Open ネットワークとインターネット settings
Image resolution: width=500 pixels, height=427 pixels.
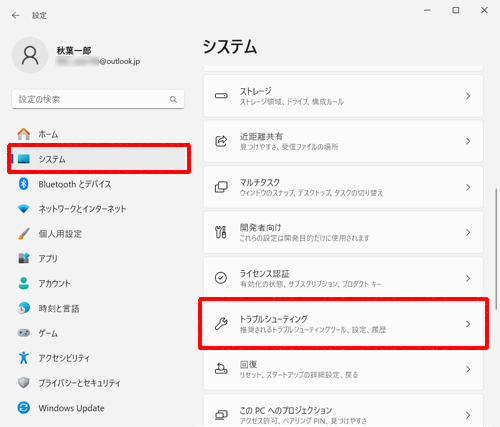click(99, 209)
